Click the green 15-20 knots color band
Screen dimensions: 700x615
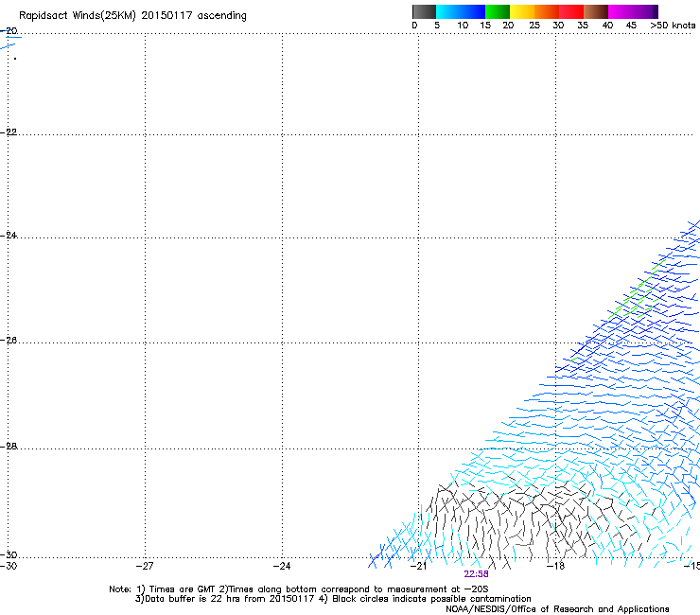tap(498, 11)
